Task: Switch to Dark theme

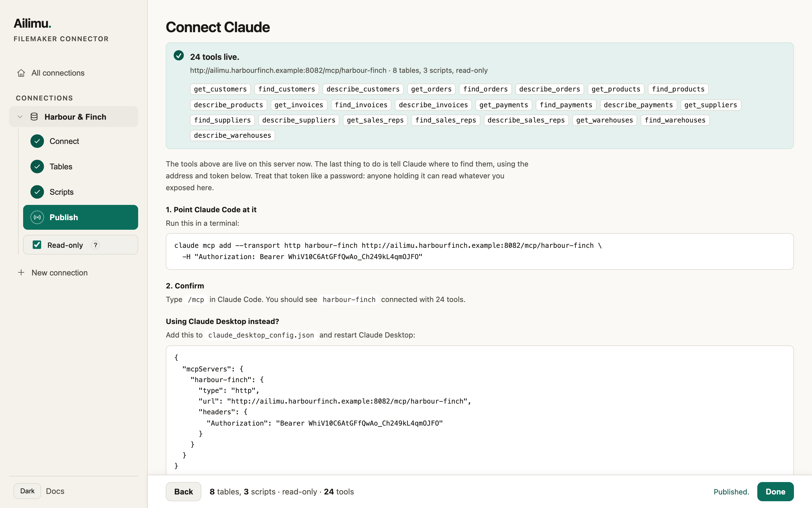Action: [x=27, y=491]
